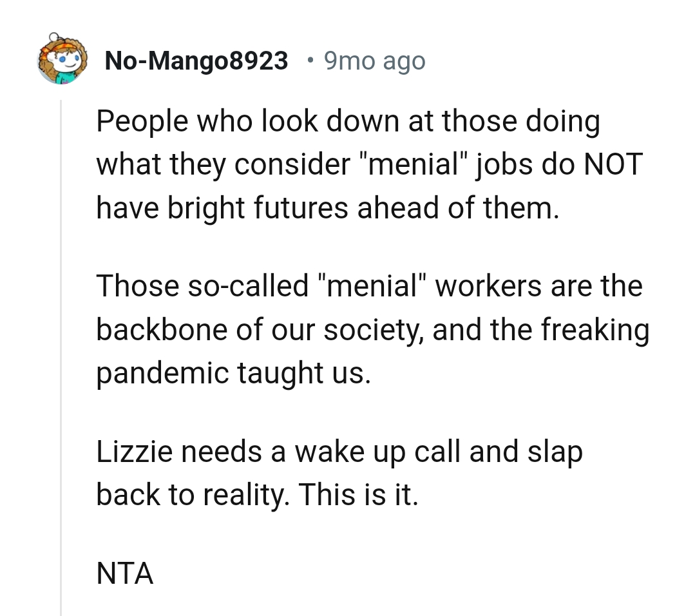Click the paragraph about menial workers
This screenshot has width=695, height=616.
pyautogui.click(x=372, y=329)
